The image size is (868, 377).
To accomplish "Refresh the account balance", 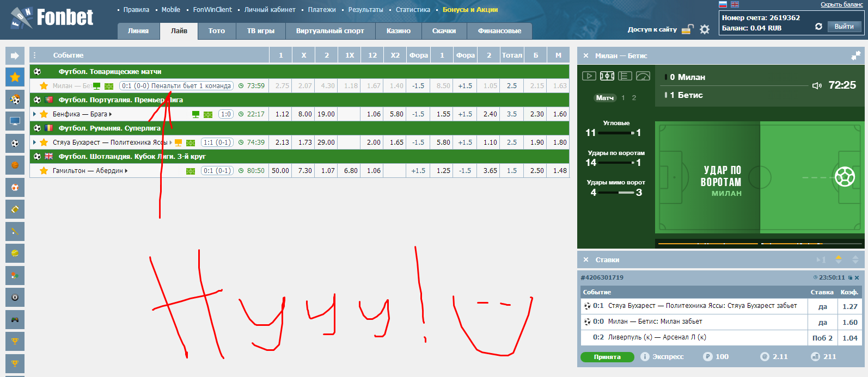I will [818, 27].
